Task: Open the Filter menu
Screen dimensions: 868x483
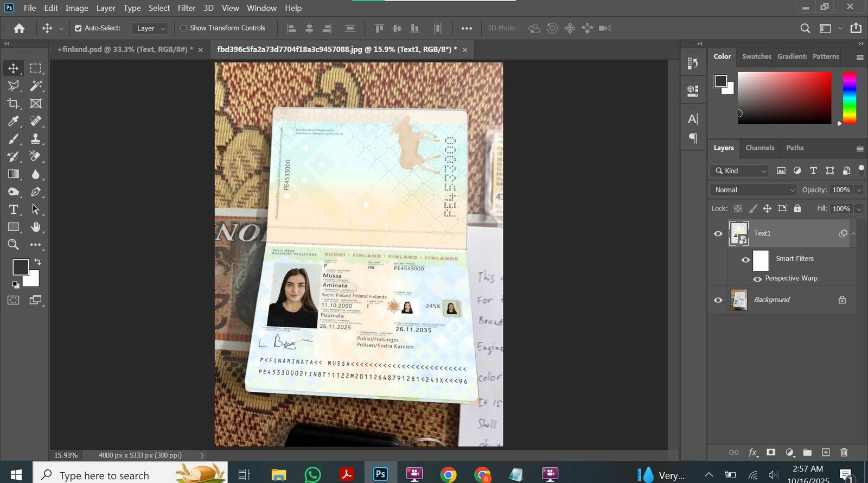Action: click(186, 8)
